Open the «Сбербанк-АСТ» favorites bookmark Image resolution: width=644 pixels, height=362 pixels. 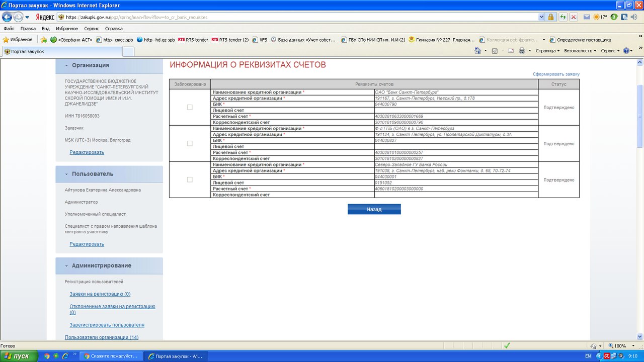tap(71, 39)
